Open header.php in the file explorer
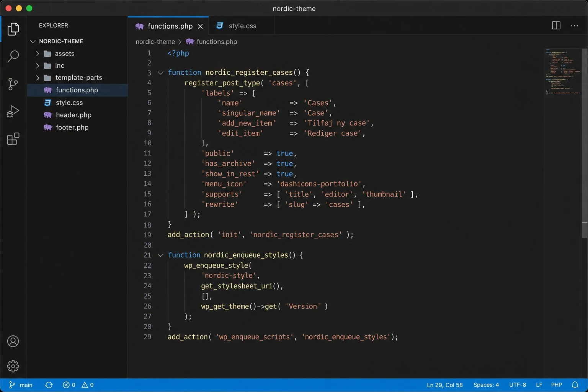The width and height of the screenshot is (588, 392). pos(77,115)
